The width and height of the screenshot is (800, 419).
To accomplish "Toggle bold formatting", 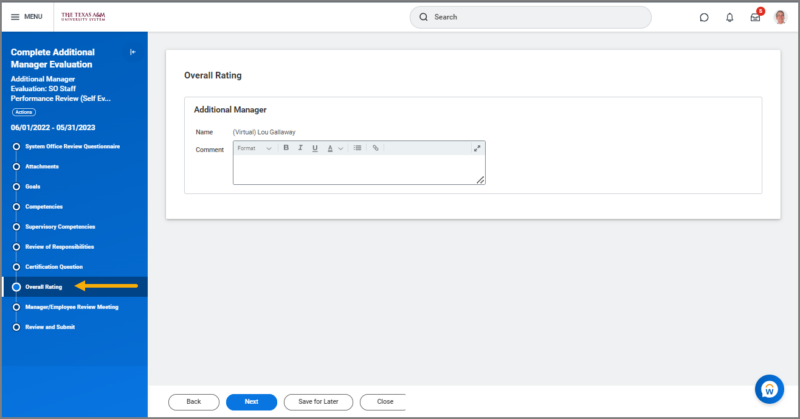I will click(x=286, y=148).
